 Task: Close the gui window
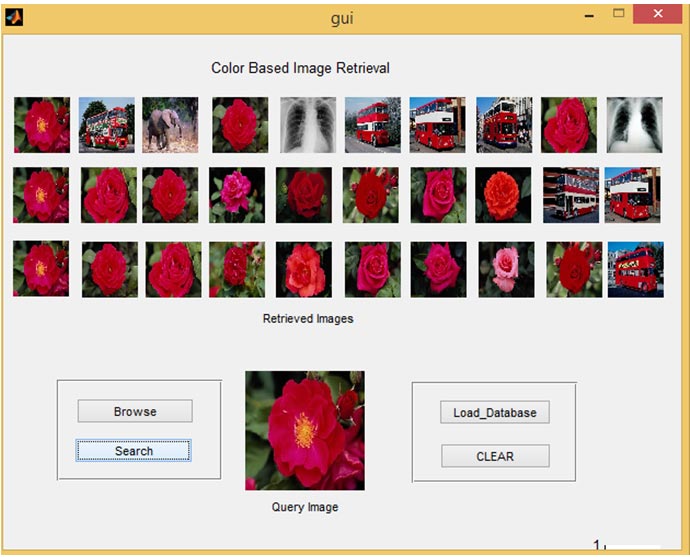point(658,14)
